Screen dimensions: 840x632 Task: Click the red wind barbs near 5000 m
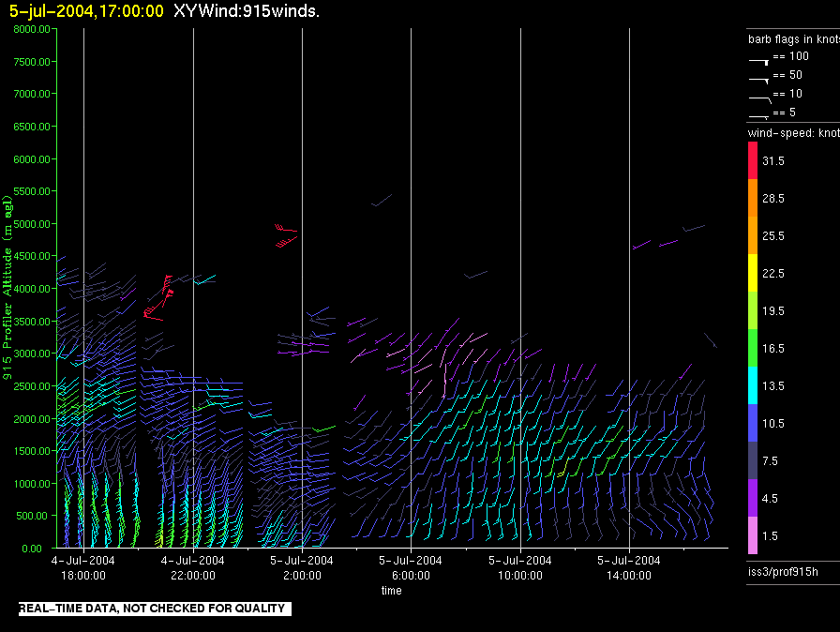tap(286, 235)
